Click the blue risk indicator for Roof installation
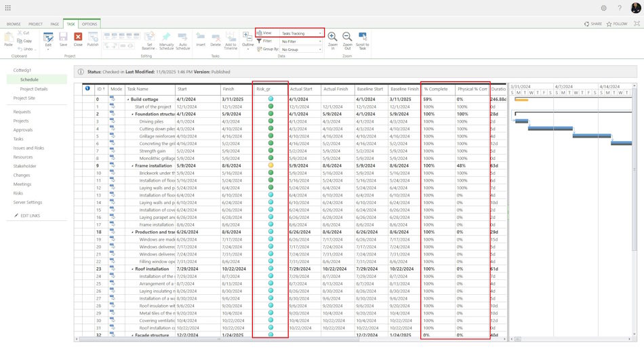644x362 pixels. tap(270, 268)
